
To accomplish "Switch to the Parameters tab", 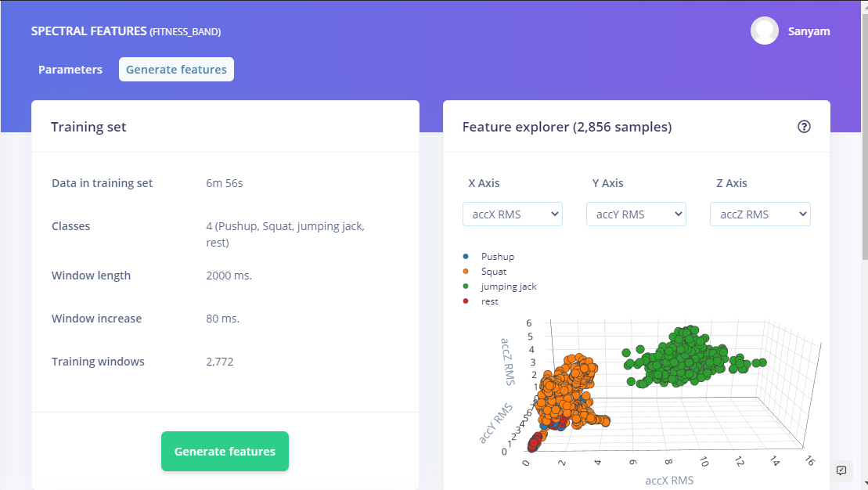I will [x=70, y=70].
